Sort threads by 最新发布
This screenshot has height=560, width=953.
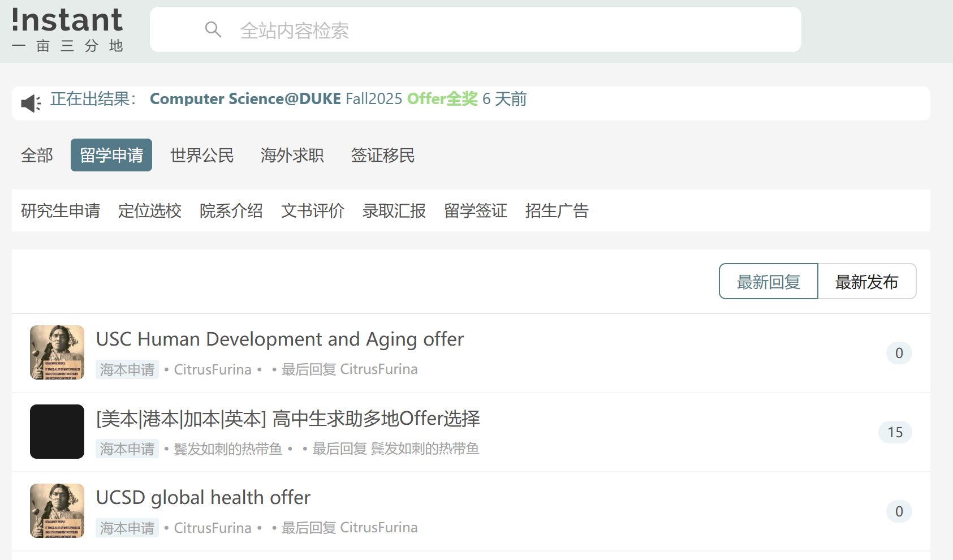[867, 281]
